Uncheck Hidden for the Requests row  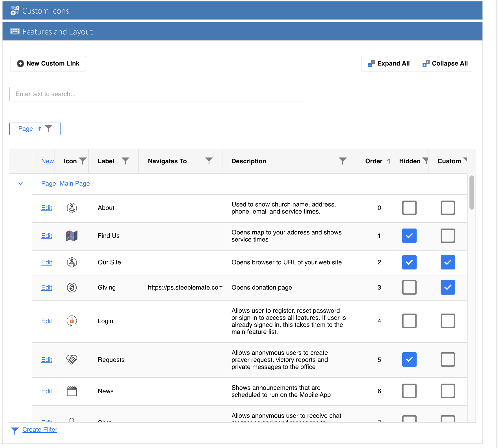pyautogui.click(x=409, y=360)
